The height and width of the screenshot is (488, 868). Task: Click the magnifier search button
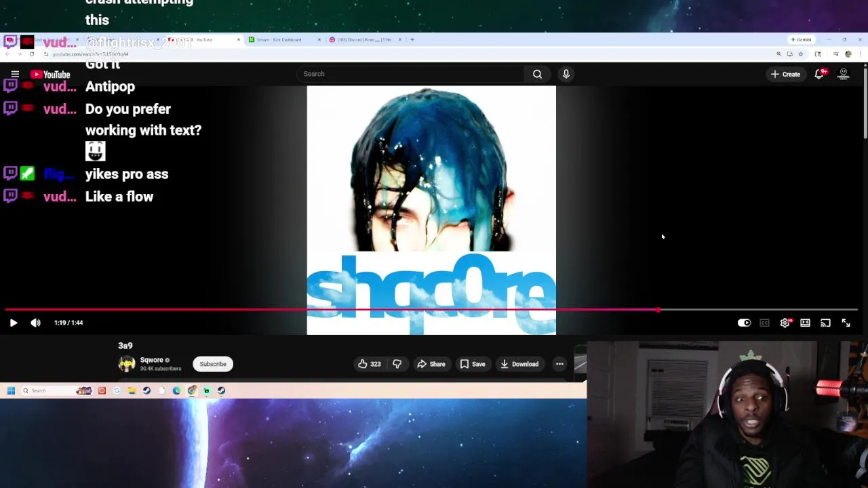(537, 74)
